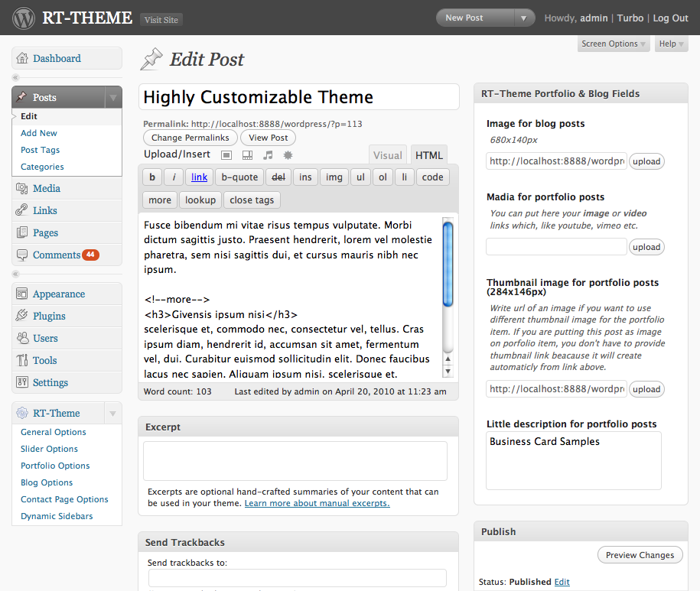Open Portfolio Options under RT-Theme
The height and width of the screenshot is (591, 700).
coord(55,466)
